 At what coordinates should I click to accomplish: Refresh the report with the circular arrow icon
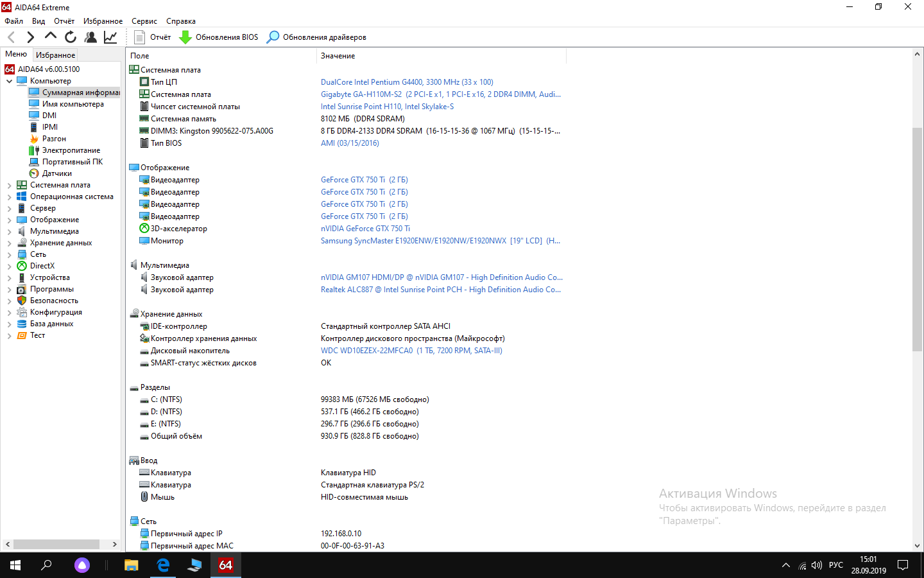[x=71, y=37]
